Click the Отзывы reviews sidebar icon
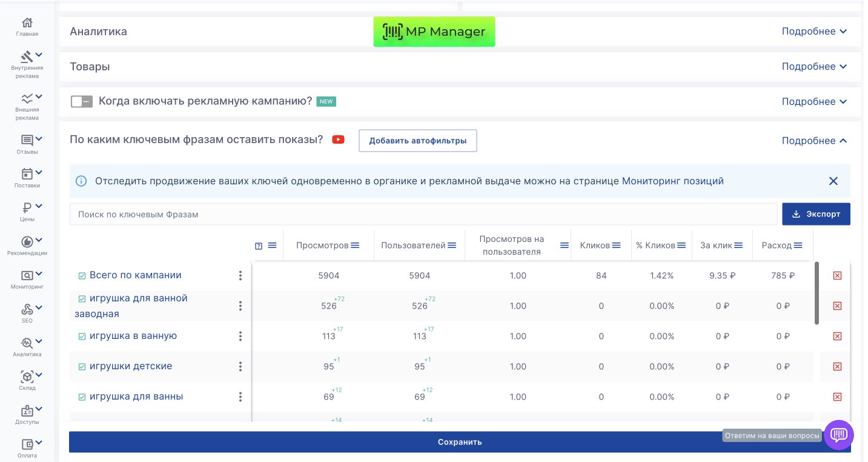Image resolution: width=868 pixels, height=462 pixels. coord(27,141)
